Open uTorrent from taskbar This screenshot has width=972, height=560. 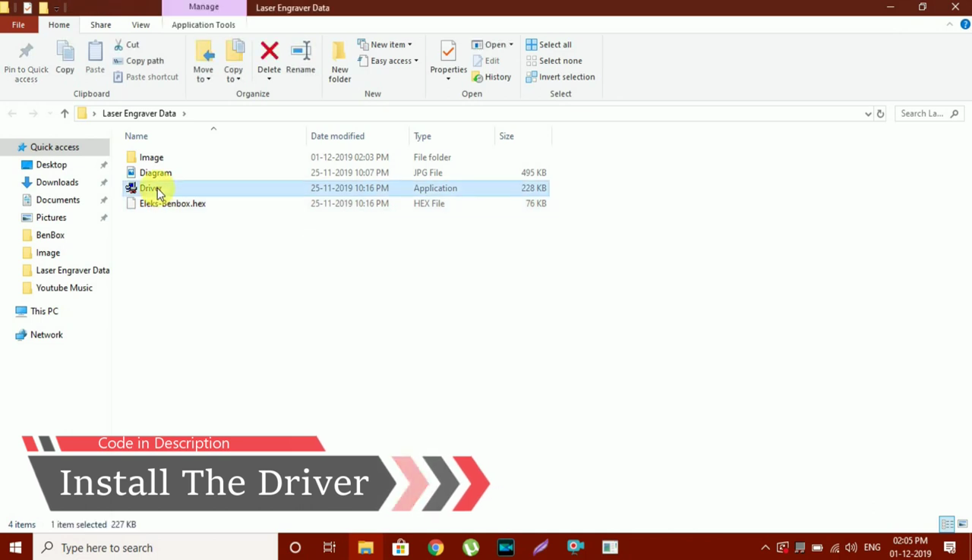[x=471, y=547]
